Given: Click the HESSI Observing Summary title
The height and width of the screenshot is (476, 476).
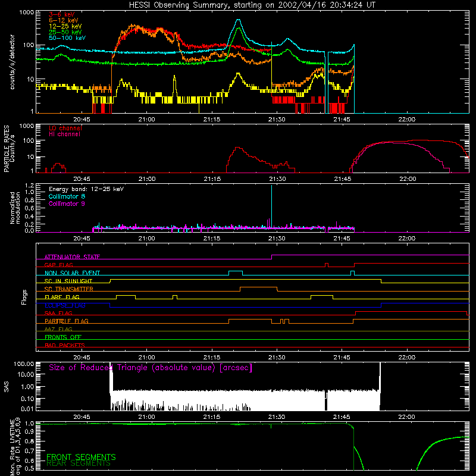Looking at the screenshot, I should (x=252, y=5).
